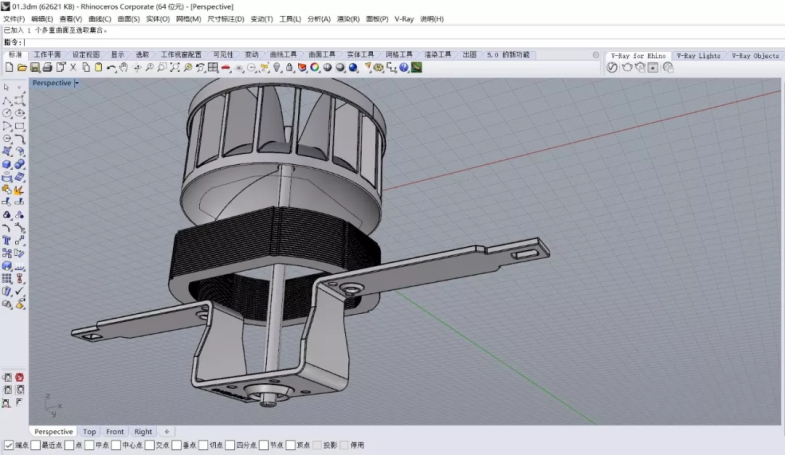This screenshot has height=455, width=785.
Task: Click the Undo arrow icon
Action: click(x=110, y=68)
